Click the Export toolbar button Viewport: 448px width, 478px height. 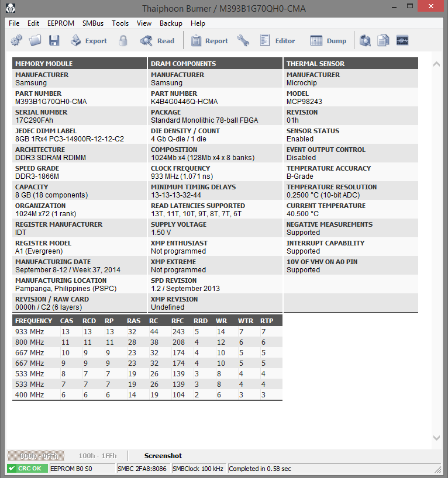tap(89, 40)
